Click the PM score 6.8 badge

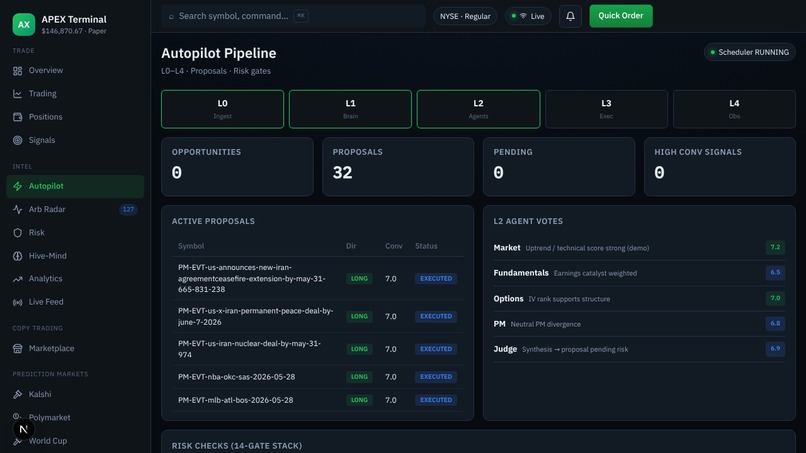click(x=775, y=323)
